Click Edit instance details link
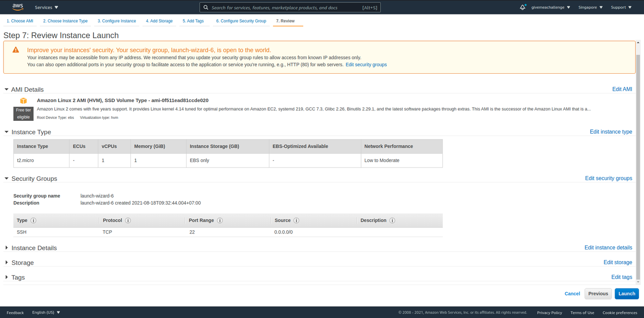This screenshot has height=318, width=644. pos(608,247)
